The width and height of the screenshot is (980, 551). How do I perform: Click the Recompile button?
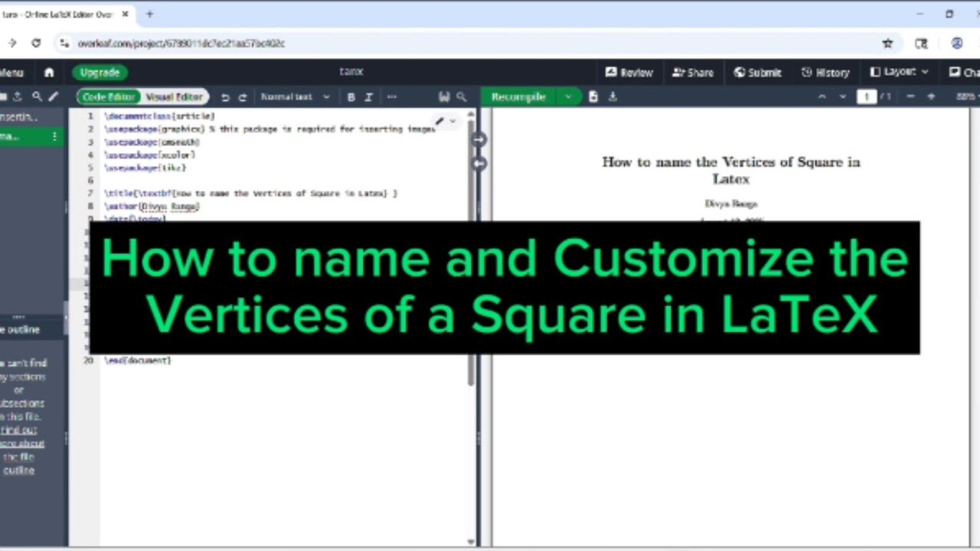pyautogui.click(x=518, y=97)
